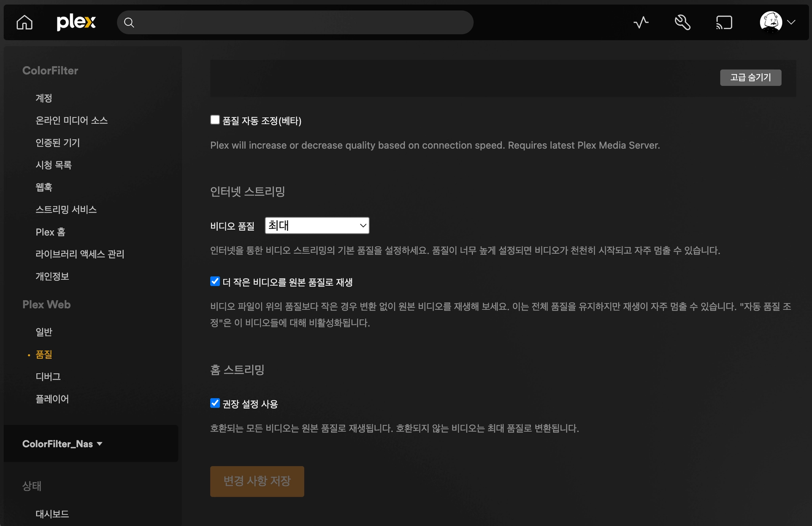The image size is (812, 526).
Task: Open 플레이어 settings in sidebar
Action: (52, 399)
